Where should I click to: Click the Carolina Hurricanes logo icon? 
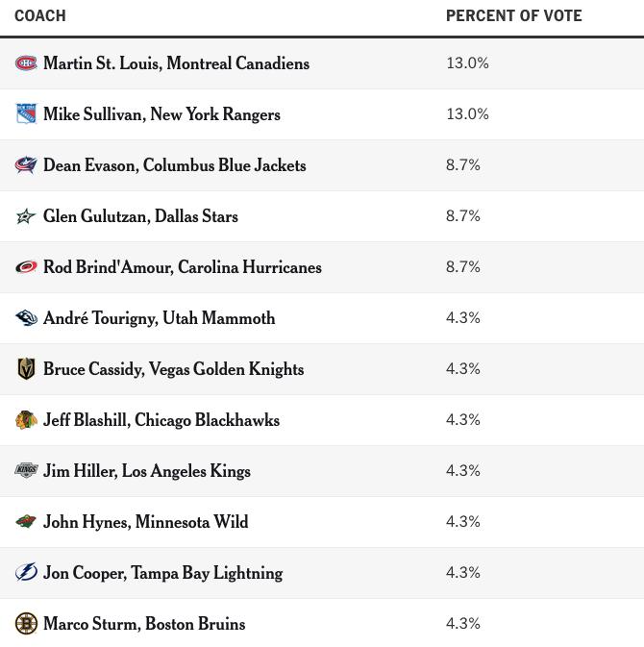[26, 267]
